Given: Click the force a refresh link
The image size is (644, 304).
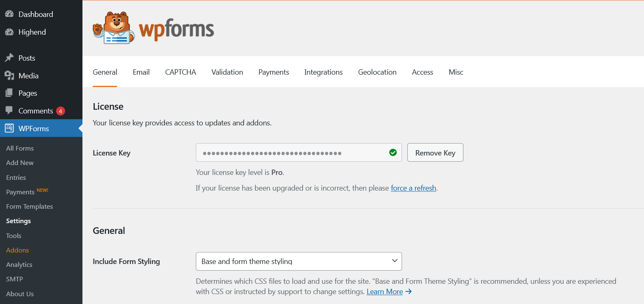Looking at the screenshot, I should point(413,188).
